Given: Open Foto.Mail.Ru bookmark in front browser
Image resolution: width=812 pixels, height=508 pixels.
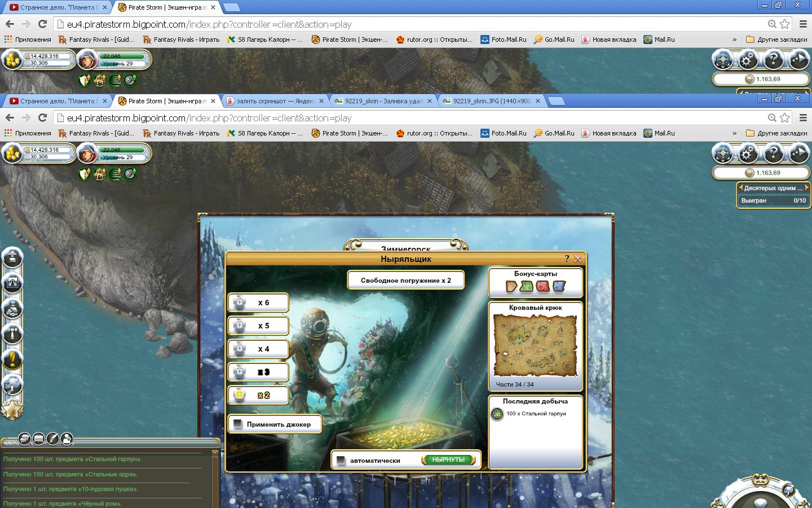Looking at the screenshot, I should 503,133.
